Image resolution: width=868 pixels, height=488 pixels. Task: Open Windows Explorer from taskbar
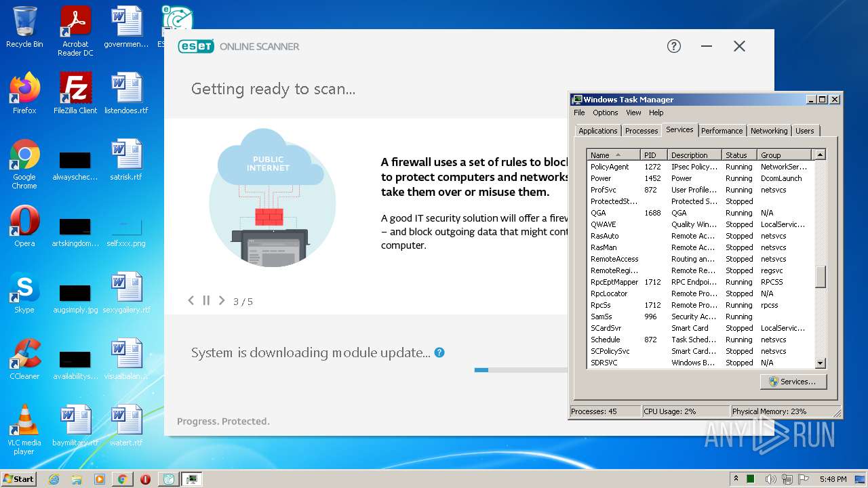coord(77,479)
